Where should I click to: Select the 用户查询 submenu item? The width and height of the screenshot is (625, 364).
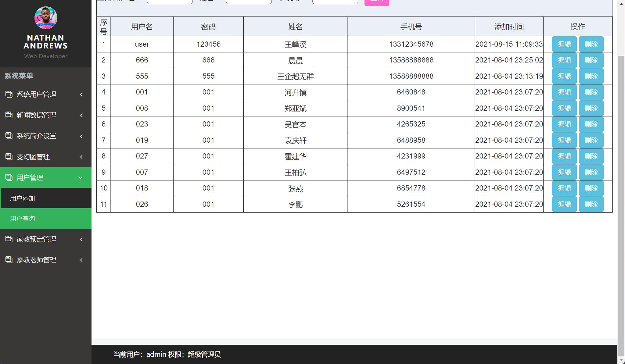click(x=22, y=219)
